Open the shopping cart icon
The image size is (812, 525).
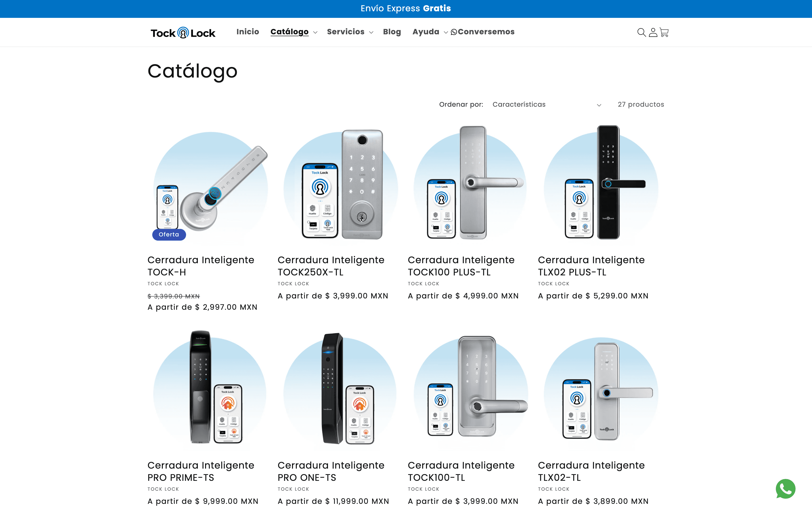click(x=664, y=32)
